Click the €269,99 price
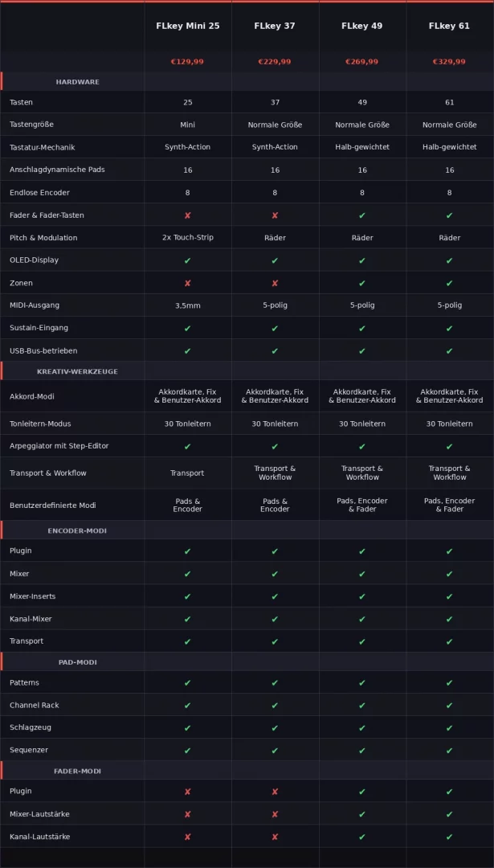Screen dimensions: 494x868 tap(362, 61)
